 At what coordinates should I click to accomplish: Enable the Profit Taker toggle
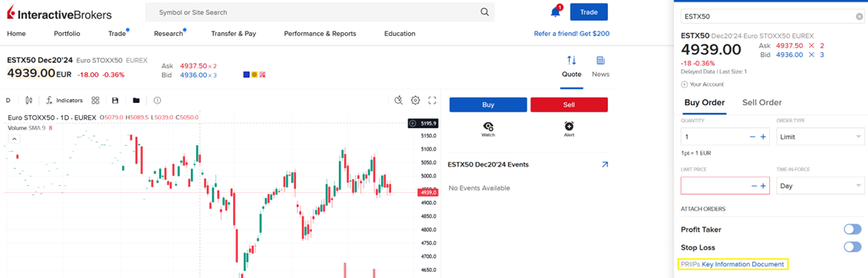853,229
